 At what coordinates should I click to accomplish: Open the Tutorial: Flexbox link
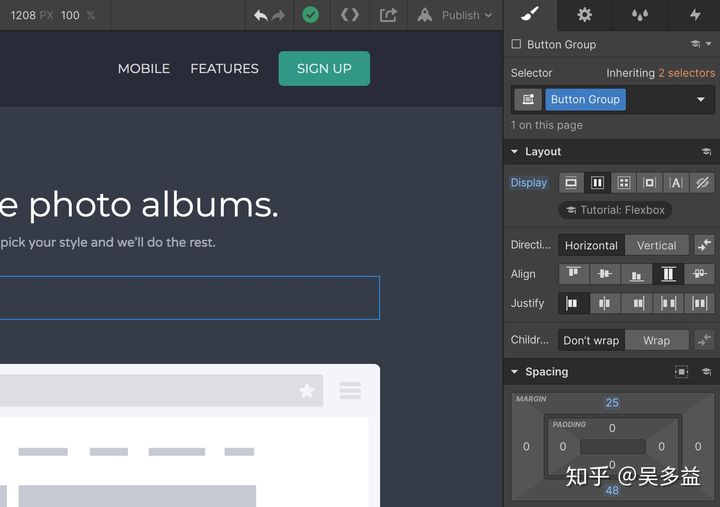tap(615, 210)
